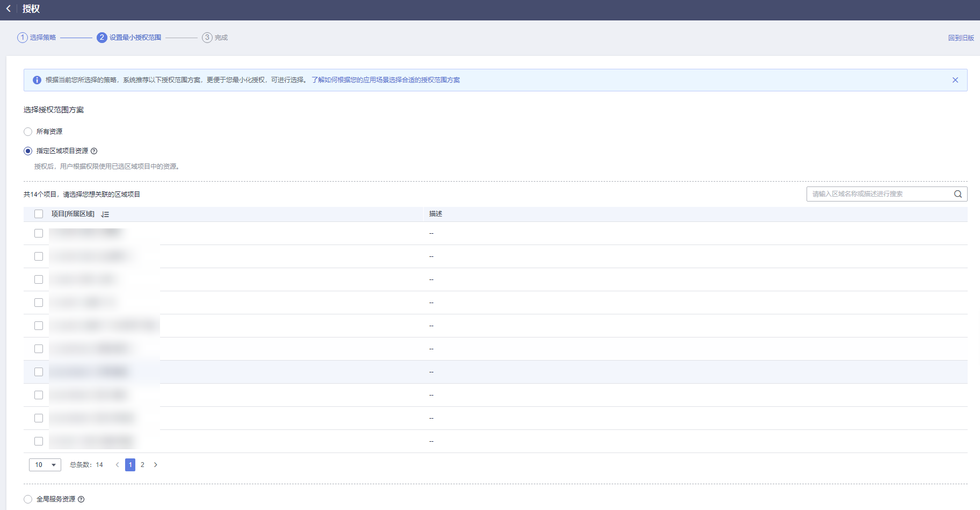The height and width of the screenshot is (510, 980).
Task: Toggle the select-all checkbox in table header
Action: (x=39, y=214)
